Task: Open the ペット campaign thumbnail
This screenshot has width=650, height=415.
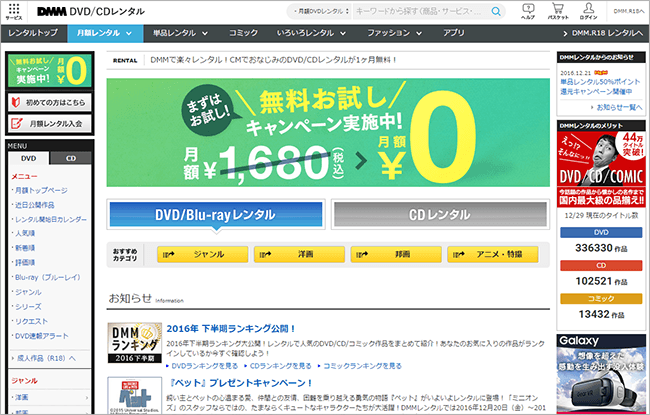Action: point(135,395)
